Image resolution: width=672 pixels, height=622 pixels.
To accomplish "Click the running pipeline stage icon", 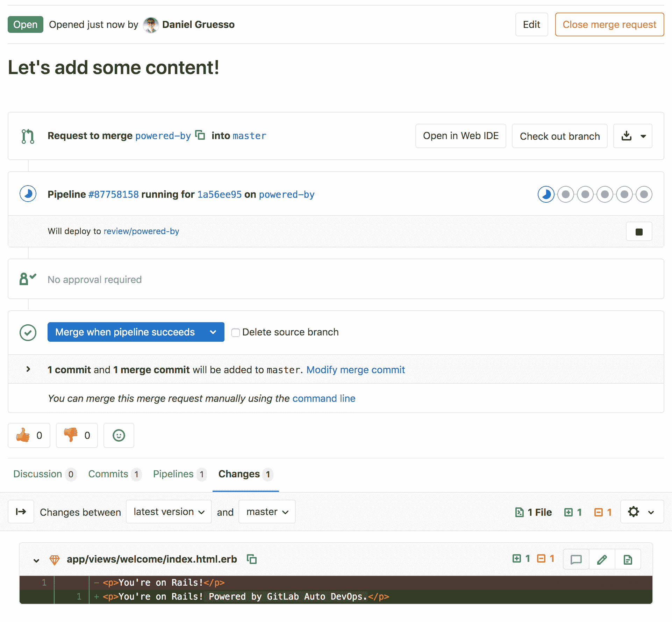I will pos(546,194).
